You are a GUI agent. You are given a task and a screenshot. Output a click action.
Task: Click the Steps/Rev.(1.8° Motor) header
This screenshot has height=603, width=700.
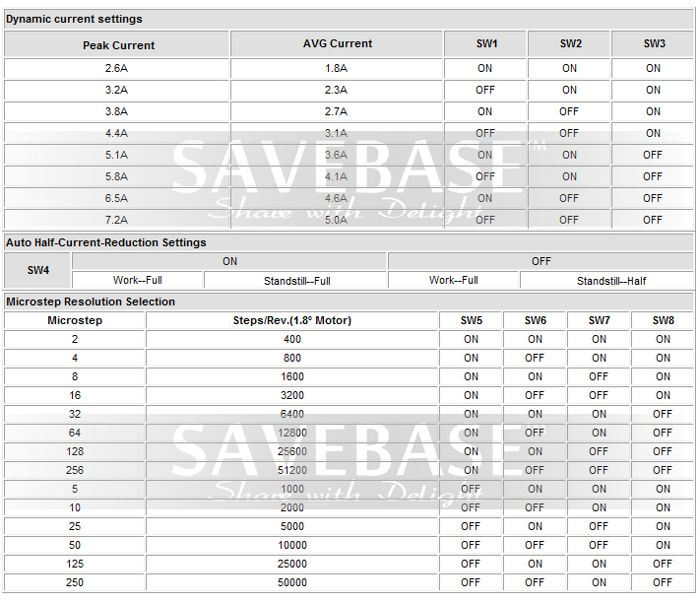pos(292,320)
